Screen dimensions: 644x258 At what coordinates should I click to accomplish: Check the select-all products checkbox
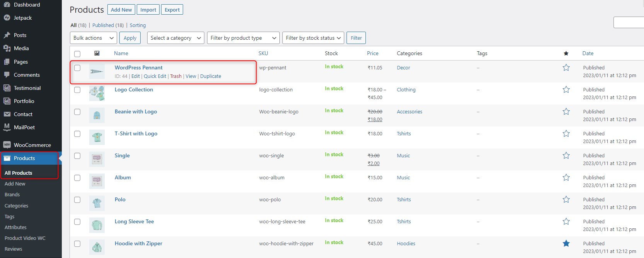pyautogui.click(x=77, y=54)
